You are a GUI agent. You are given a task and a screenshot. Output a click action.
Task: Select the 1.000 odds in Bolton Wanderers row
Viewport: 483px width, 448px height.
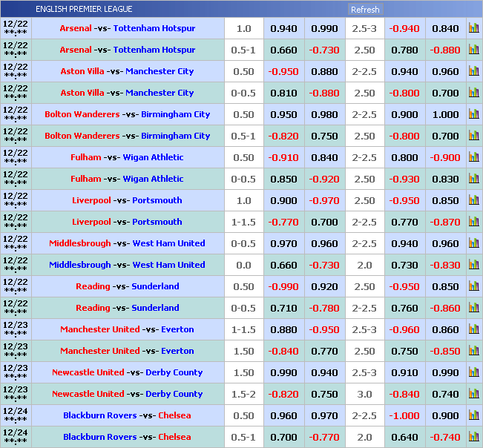[x=445, y=115]
